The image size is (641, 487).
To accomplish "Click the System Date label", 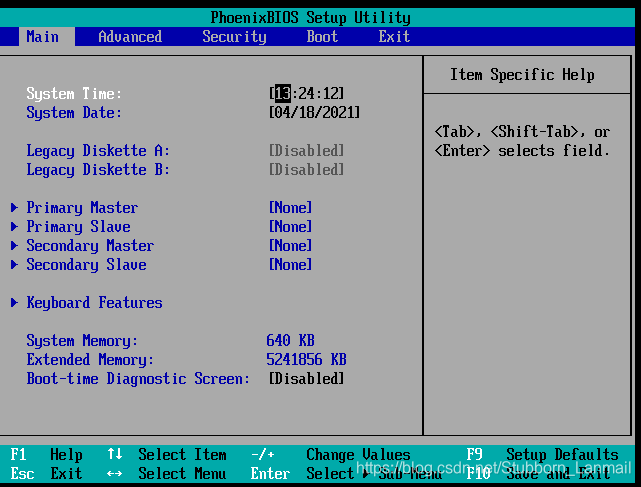I will pyautogui.click(x=74, y=112).
